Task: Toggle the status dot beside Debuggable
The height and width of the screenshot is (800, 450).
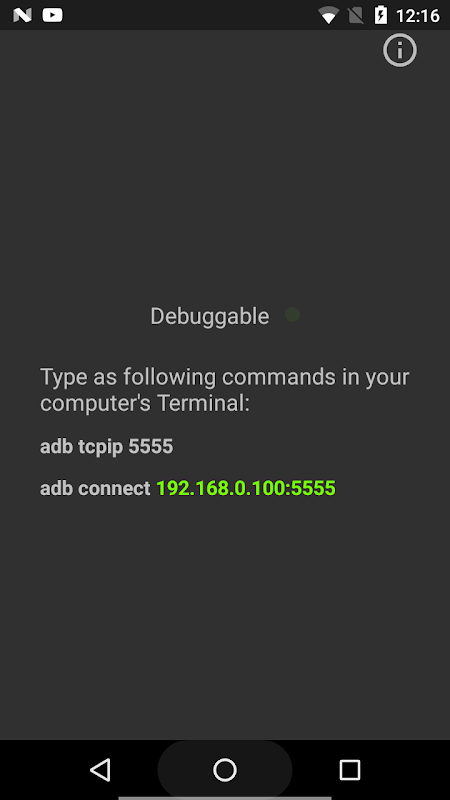Action: 292,315
